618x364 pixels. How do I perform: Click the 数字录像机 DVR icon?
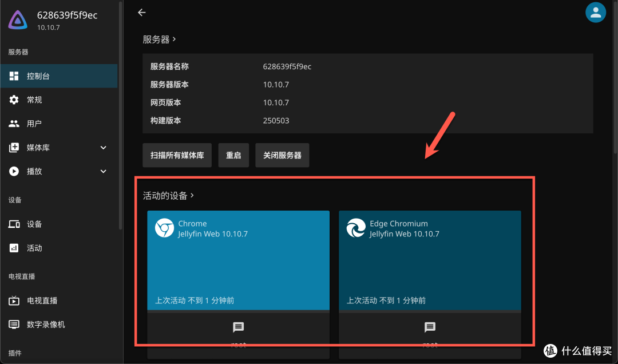point(14,325)
